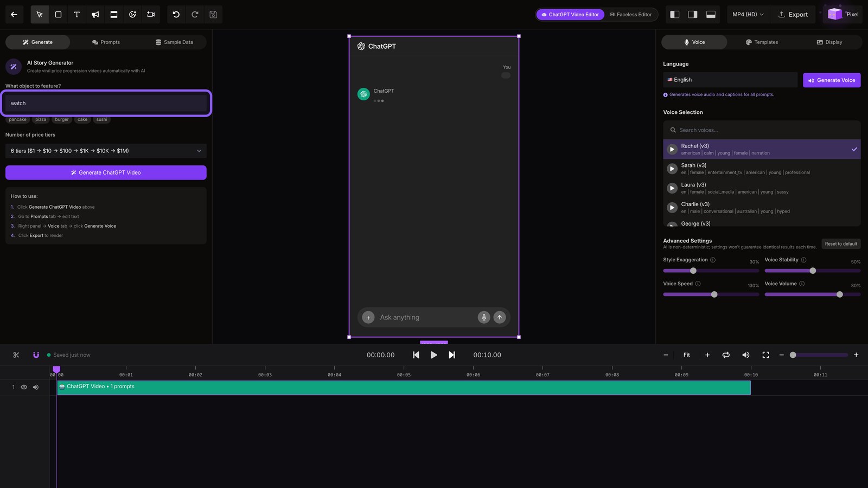Adjust the Voice Stability slider

tap(813, 271)
